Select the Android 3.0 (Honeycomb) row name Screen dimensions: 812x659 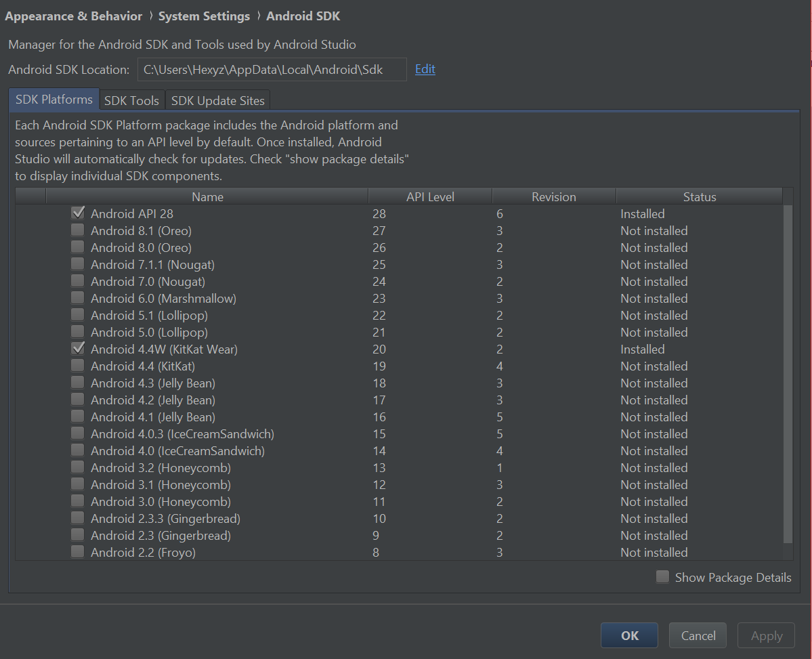point(161,501)
